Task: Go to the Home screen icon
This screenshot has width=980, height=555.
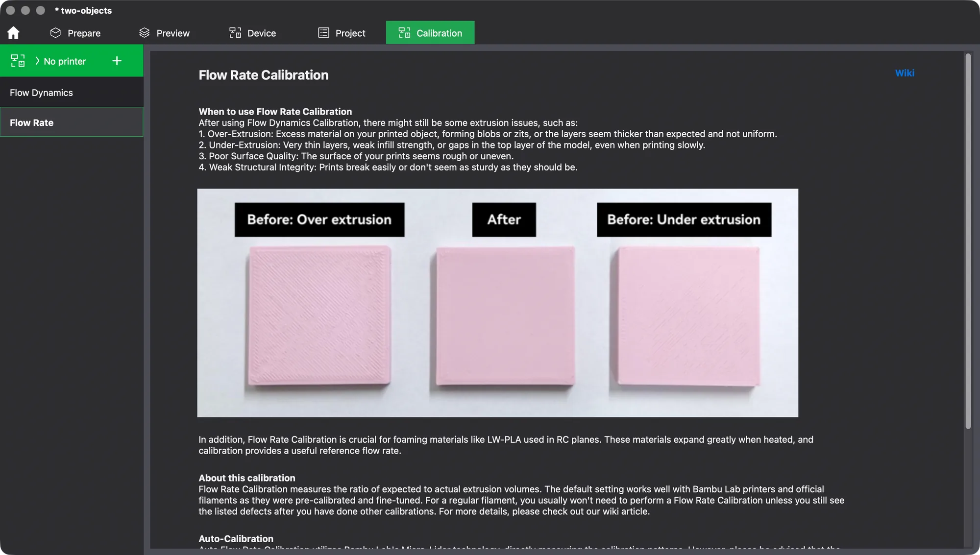Action: [x=13, y=33]
